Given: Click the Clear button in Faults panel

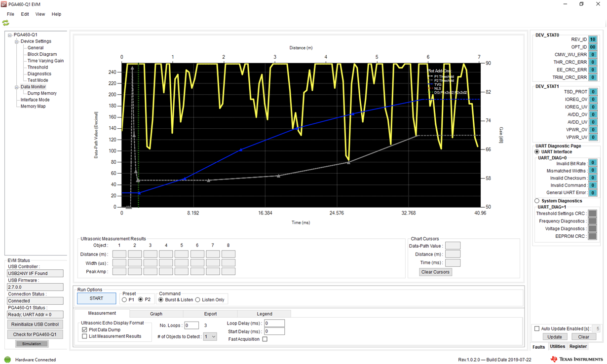Looking at the screenshot, I should tap(584, 337).
